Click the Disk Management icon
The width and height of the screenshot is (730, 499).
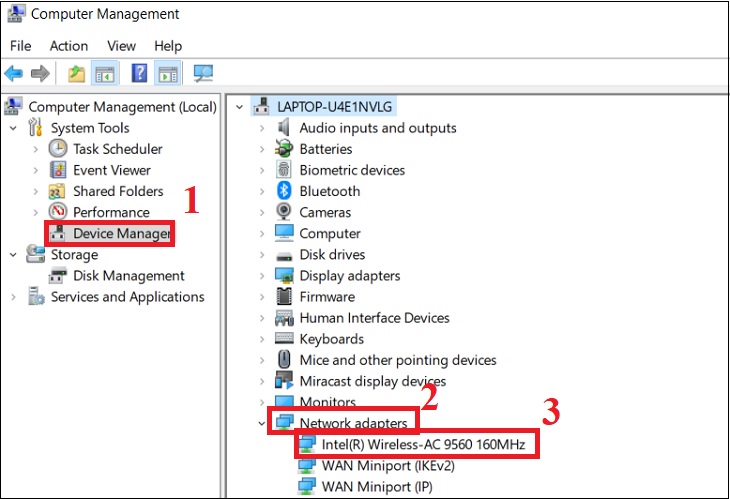click(x=58, y=276)
